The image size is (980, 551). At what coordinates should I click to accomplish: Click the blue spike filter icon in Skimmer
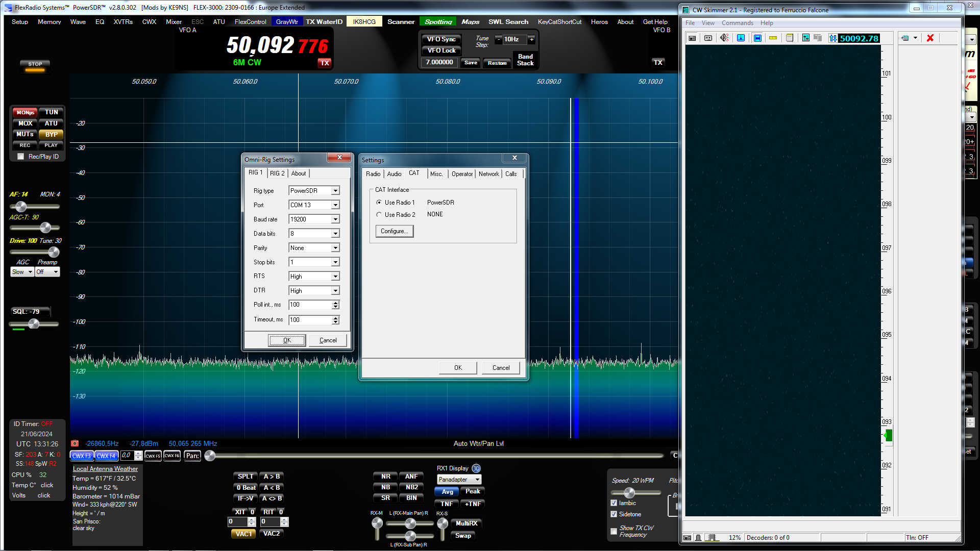coord(741,38)
